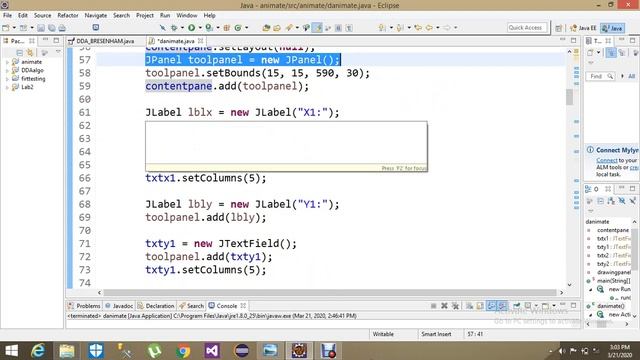Click the Quick Access search field

point(527,28)
